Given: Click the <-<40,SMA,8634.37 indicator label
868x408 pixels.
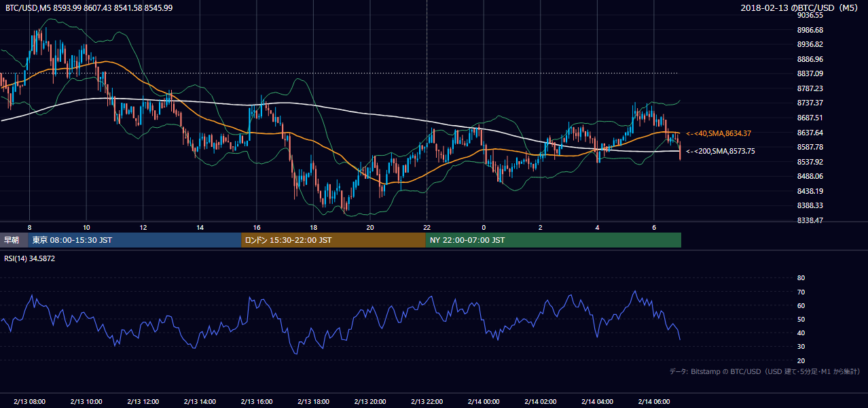Looking at the screenshot, I should point(719,134).
